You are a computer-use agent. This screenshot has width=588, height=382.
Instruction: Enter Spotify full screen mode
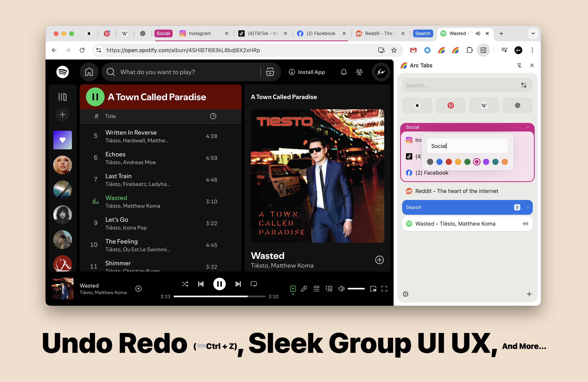[x=384, y=289]
